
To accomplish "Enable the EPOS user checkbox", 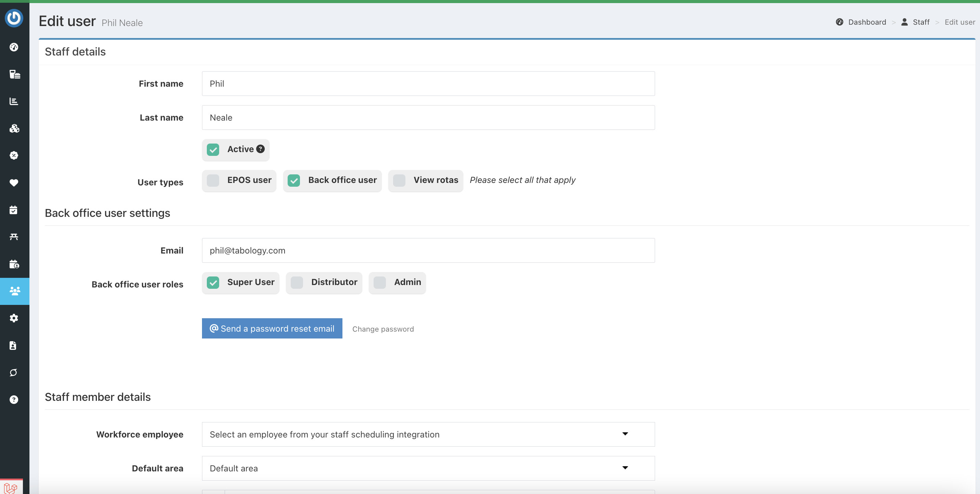I will pos(213,181).
